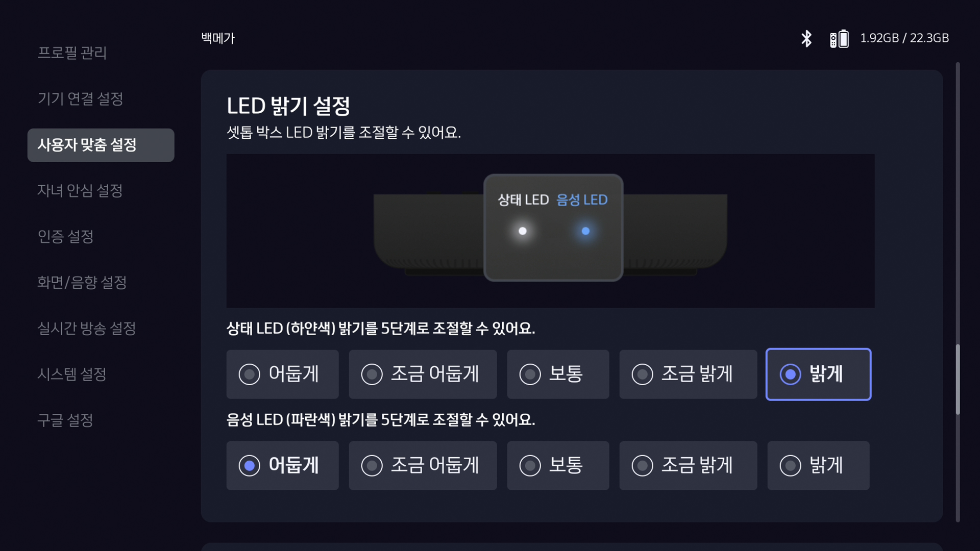Open the 인증 설정 section
The width and height of the screenshot is (980, 551).
(65, 236)
